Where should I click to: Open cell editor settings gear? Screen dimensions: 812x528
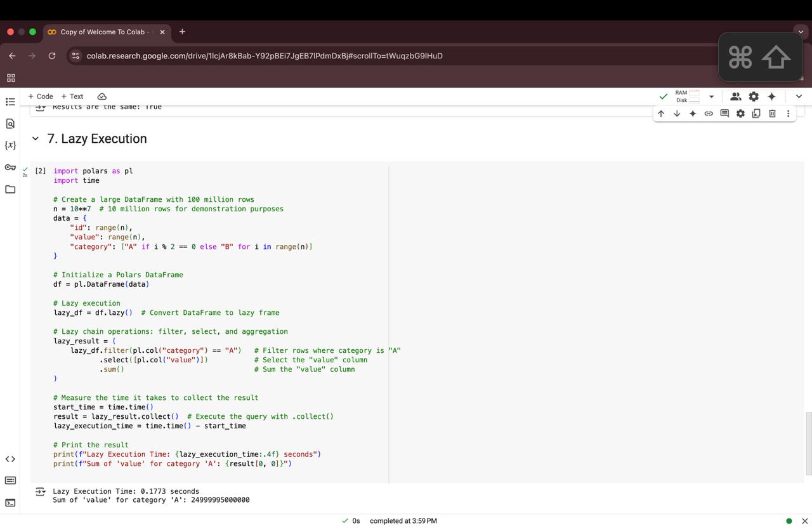coord(740,114)
